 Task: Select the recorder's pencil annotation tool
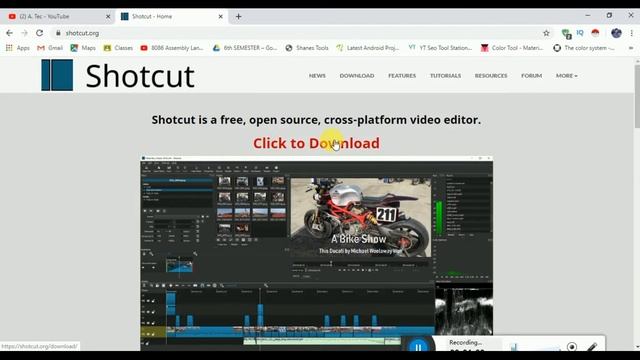(592, 347)
